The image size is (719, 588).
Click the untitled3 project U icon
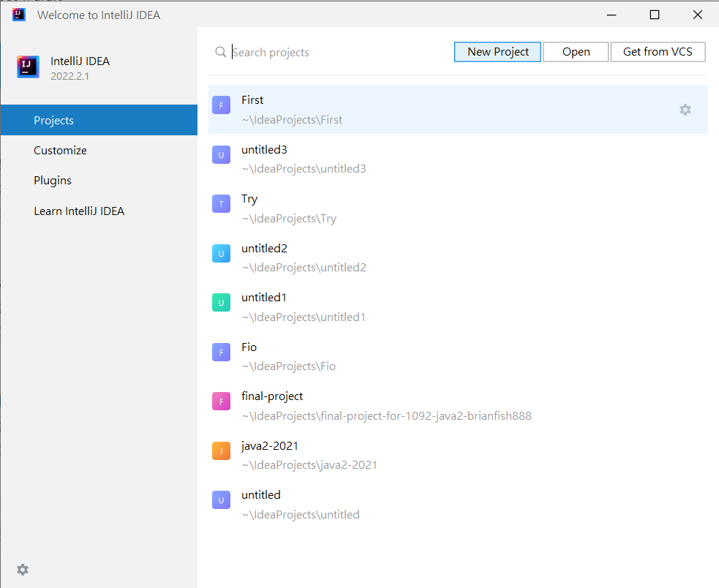point(221,155)
